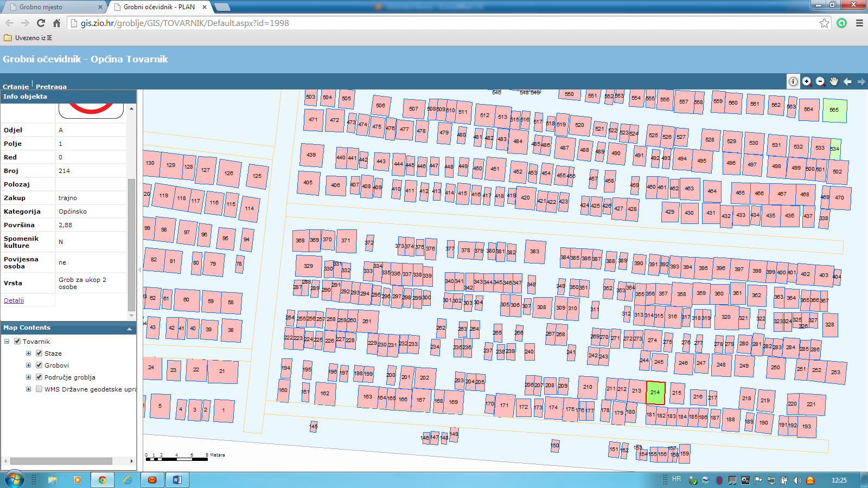Image resolution: width=868 pixels, height=488 pixels.
Task: Open Internet Explorer from the taskbar
Action: [x=127, y=480]
